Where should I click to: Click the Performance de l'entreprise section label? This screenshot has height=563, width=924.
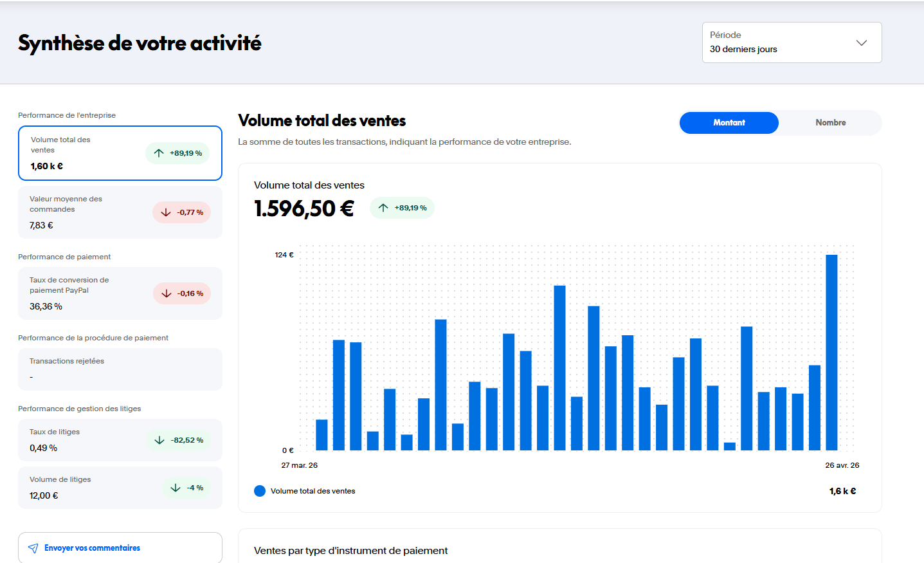[x=67, y=115]
